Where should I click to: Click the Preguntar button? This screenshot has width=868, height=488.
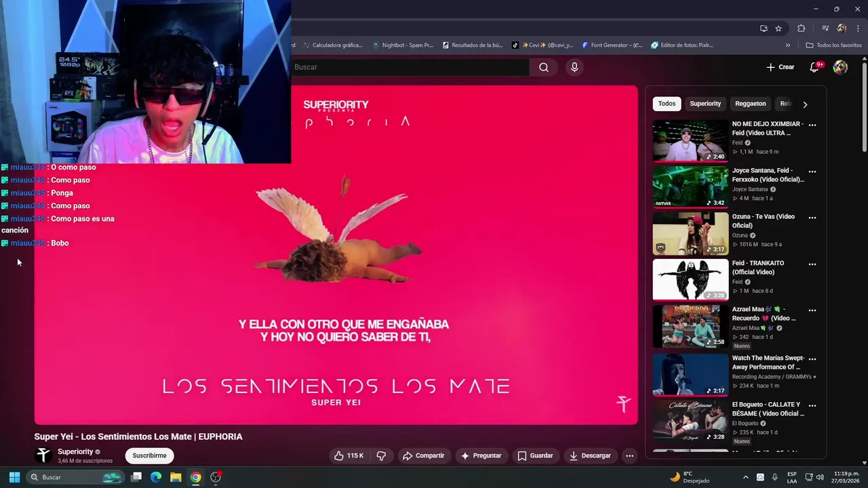click(481, 455)
